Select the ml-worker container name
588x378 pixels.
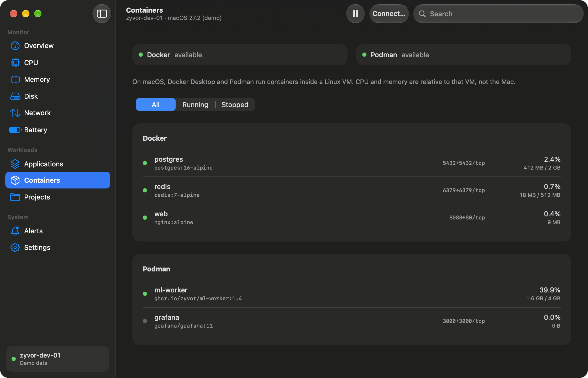(x=171, y=290)
